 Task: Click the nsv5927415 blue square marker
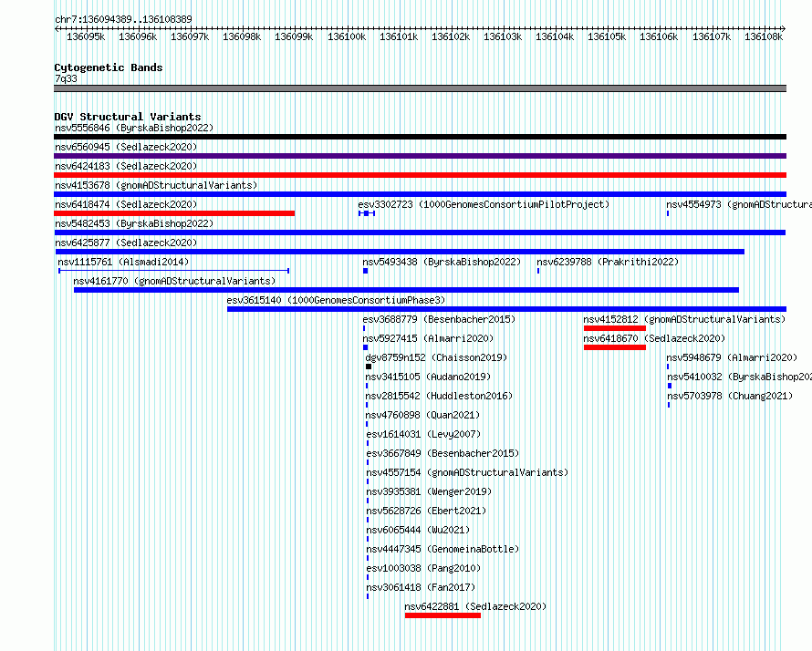366,347
